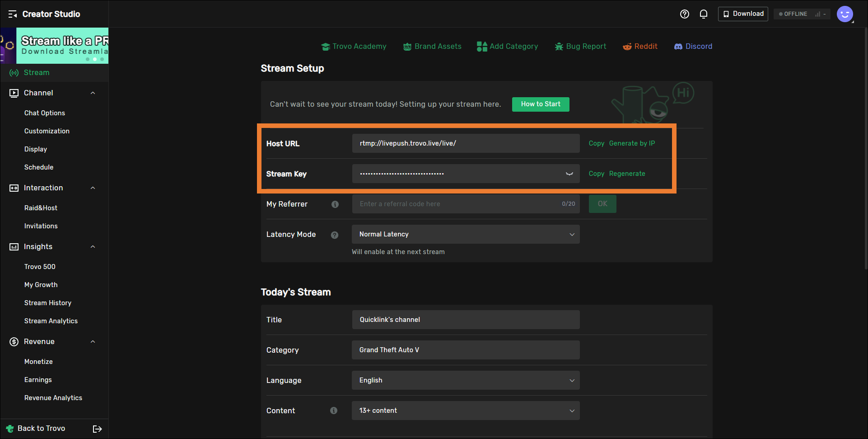Click the Reddit logo icon
The height and width of the screenshot is (439, 868).
(627, 47)
